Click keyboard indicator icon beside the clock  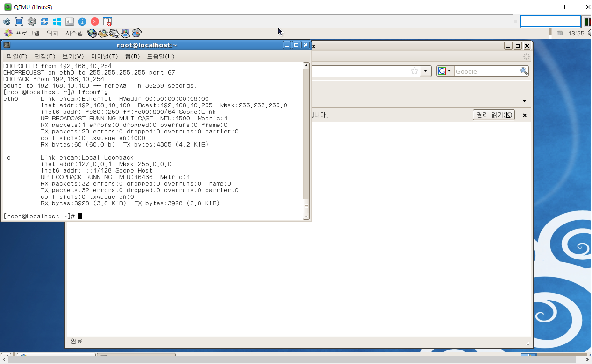coord(560,34)
